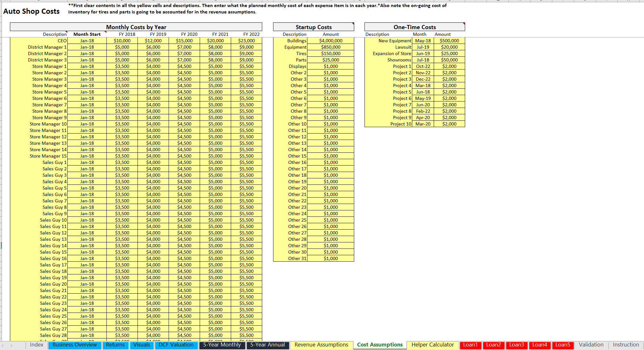The height and width of the screenshot is (350, 644).
Task: Select the Auto Shop Costs title
Action: pyautogui.click(x=31, y=11)
